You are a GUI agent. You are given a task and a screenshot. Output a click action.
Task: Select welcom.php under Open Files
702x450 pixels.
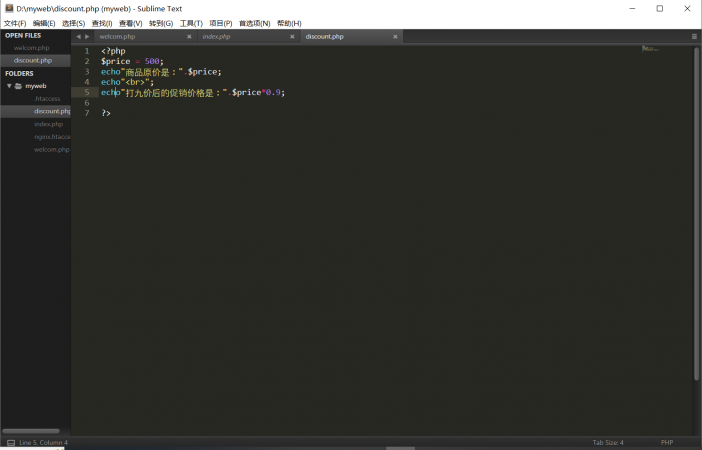tap(35, 48)
